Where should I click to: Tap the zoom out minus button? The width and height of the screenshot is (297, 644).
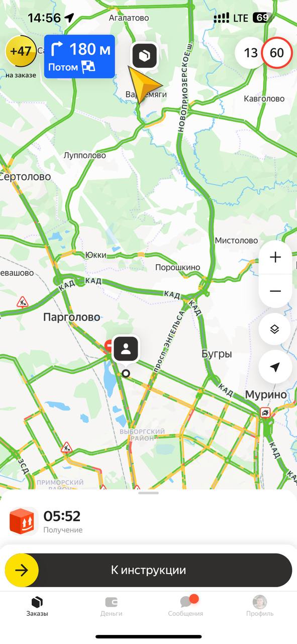[275, 291]
